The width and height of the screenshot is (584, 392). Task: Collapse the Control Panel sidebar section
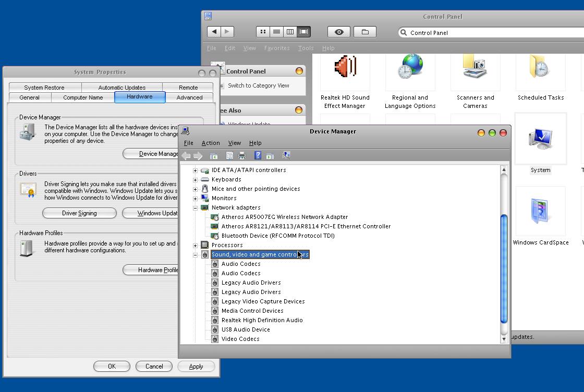[299, 71]
